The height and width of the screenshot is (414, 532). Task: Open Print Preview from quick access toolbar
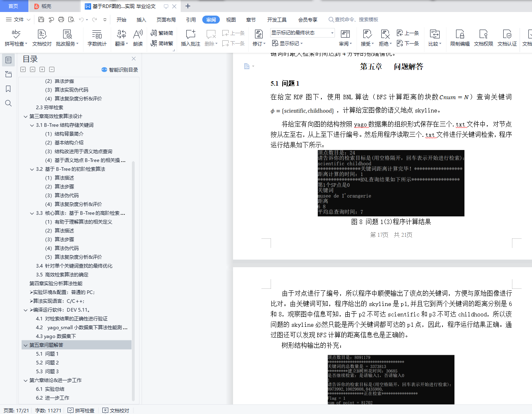click(71, 19)
